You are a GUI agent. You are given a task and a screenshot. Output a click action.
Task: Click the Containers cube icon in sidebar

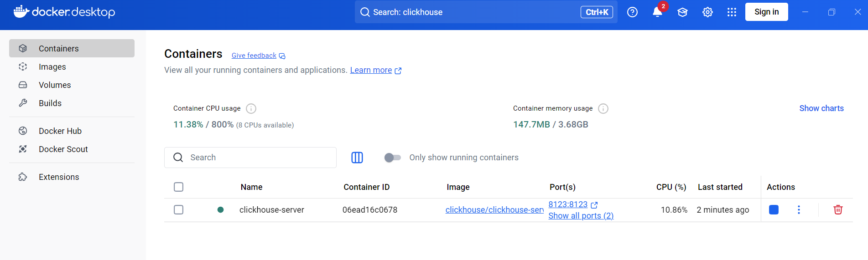23,48
